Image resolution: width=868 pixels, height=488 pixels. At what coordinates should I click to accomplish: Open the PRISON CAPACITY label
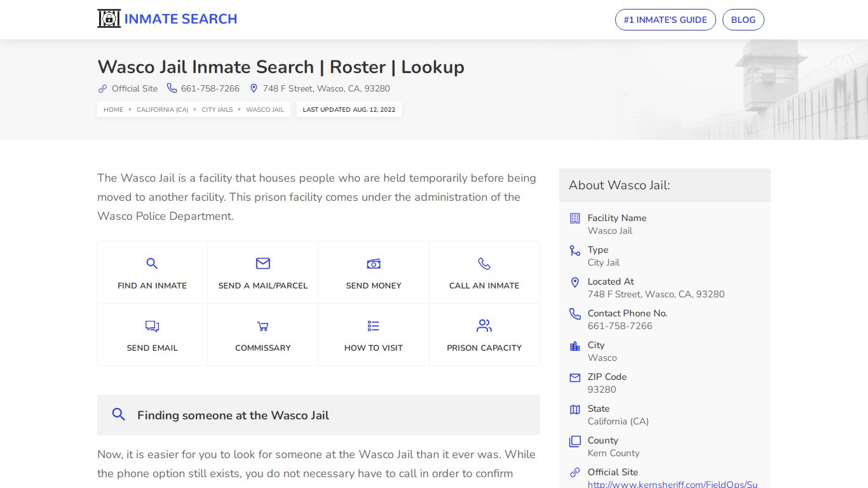(x=484, y=348)
